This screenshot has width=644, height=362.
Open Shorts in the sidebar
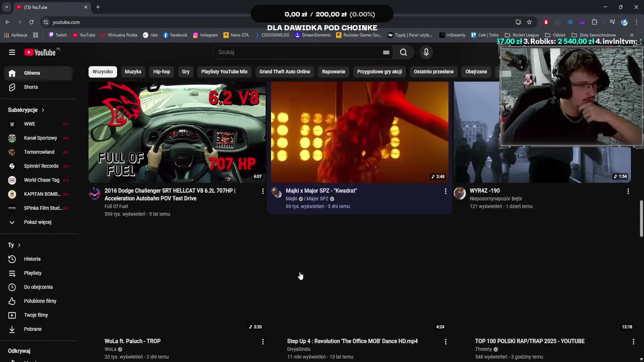pos(38,87)
